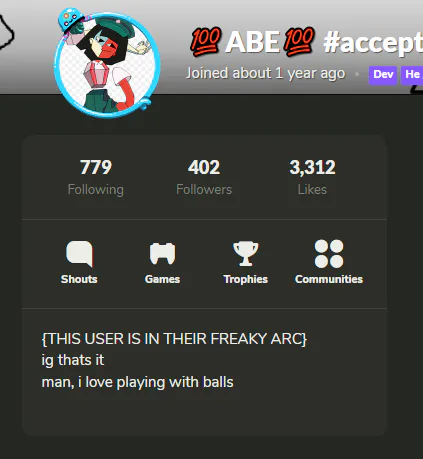The width and height of the screenshot is (423, 459).
Task: View the 779 Following list
Action: 96,177
